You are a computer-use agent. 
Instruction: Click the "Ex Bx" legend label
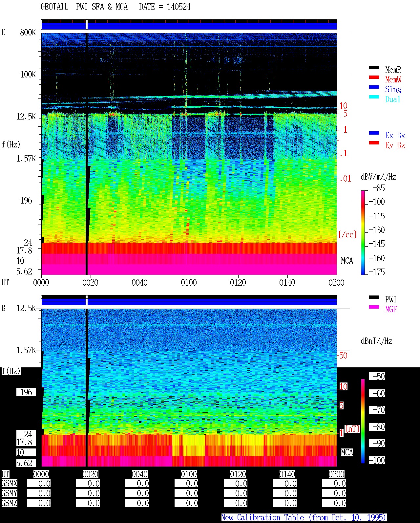395,135
